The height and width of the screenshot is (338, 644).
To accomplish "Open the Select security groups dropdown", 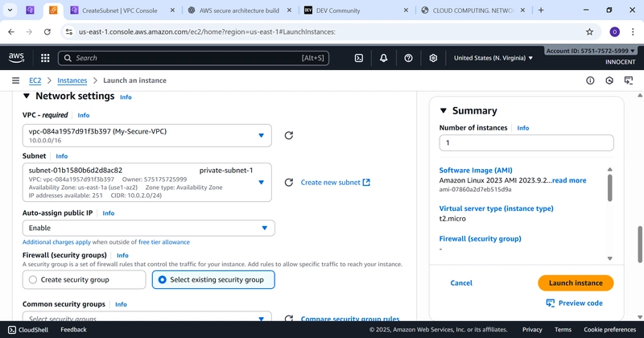I will tap(147, 317).
